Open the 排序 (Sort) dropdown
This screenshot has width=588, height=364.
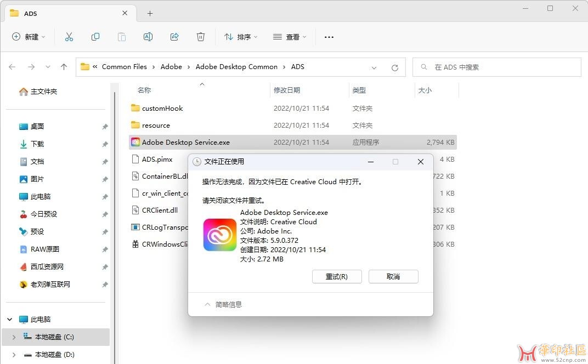(241, 37)
